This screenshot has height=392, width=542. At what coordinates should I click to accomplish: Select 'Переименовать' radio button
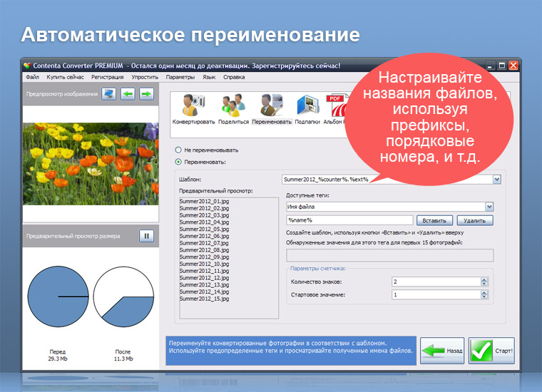point(178,162)
